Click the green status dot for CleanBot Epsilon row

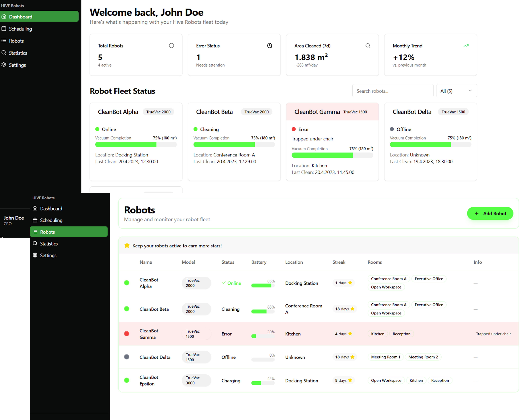tap(127, 380)
